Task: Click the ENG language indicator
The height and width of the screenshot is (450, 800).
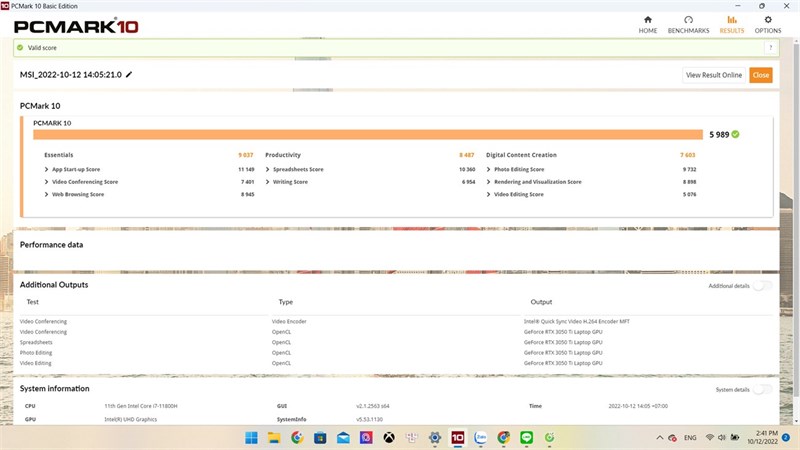Action: [690, 438]
